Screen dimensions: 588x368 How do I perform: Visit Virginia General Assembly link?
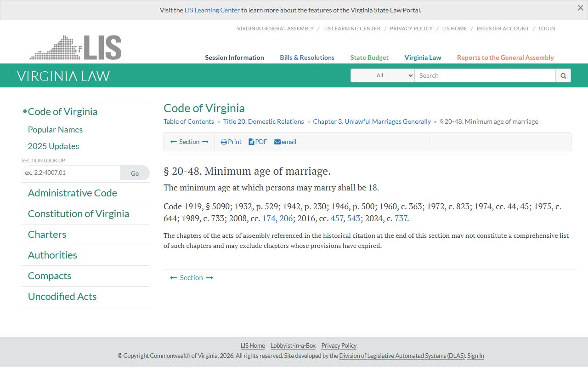(275, 29)
